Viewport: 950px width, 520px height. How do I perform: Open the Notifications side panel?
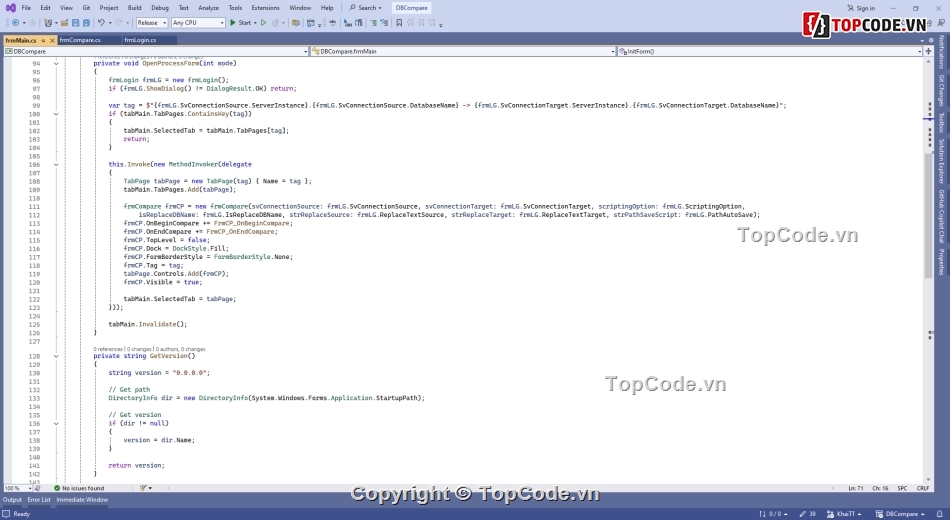(x=942, y=52)
